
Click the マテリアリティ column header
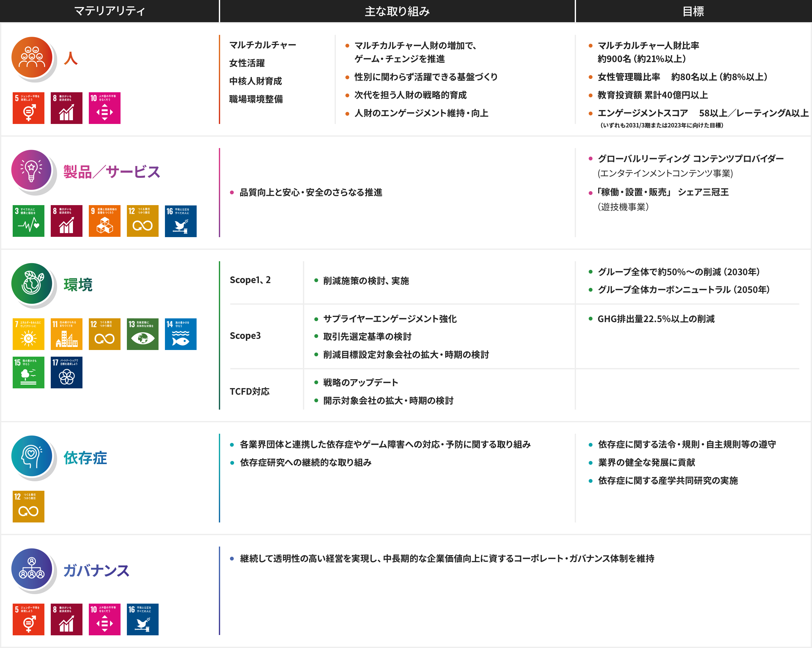click(109, 11)
